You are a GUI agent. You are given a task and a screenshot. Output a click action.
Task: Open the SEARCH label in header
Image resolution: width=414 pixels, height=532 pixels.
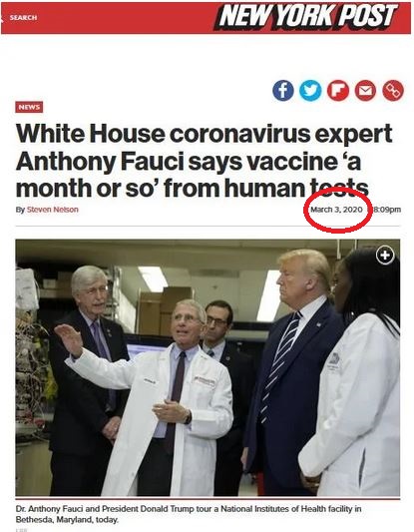point(23,17)
